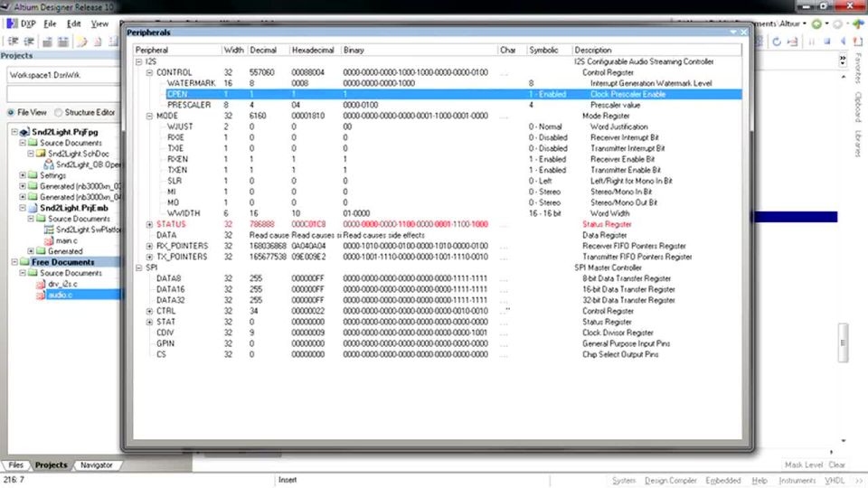Image resolution: width=868 pixels, height=488 pixels.
Task: Click the blue left-arrow icon in right toolbar
Action: (843, 42)
